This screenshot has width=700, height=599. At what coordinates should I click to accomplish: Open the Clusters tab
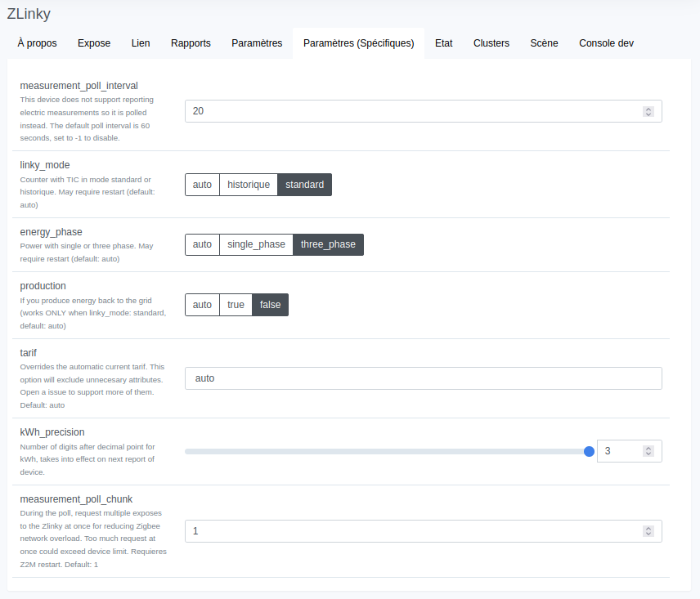point(491,42)
